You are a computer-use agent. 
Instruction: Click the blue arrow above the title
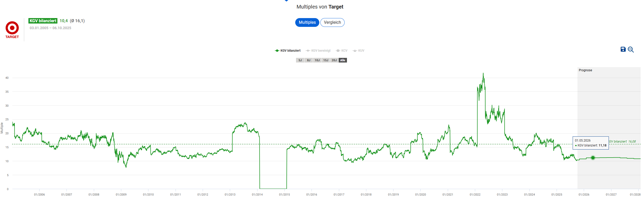pos(286,1)
